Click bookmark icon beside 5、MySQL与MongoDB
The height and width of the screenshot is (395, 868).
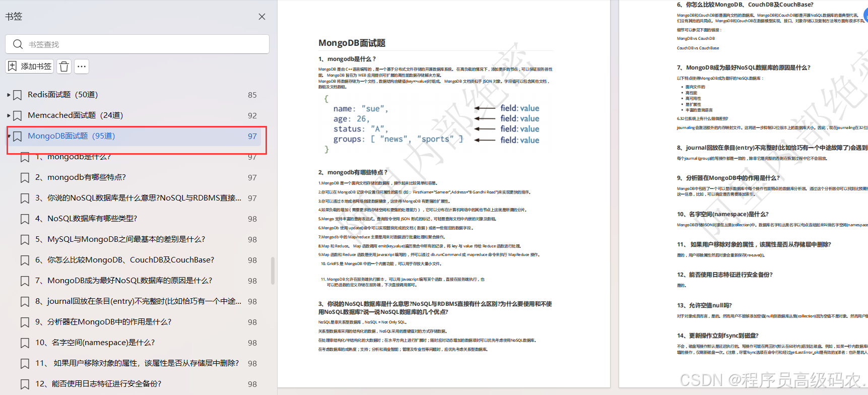[x=25, y=239]
